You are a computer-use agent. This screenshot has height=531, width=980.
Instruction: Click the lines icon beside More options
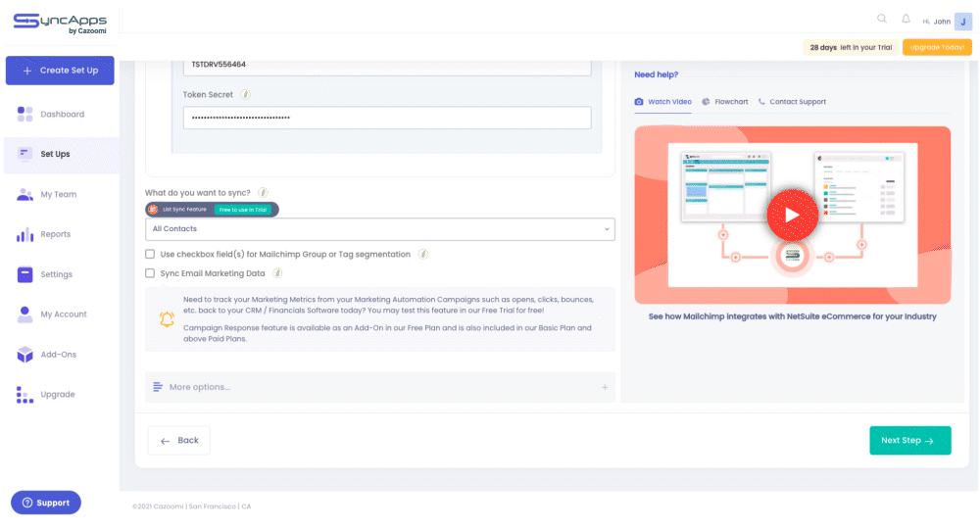click(x=158, y=387)
